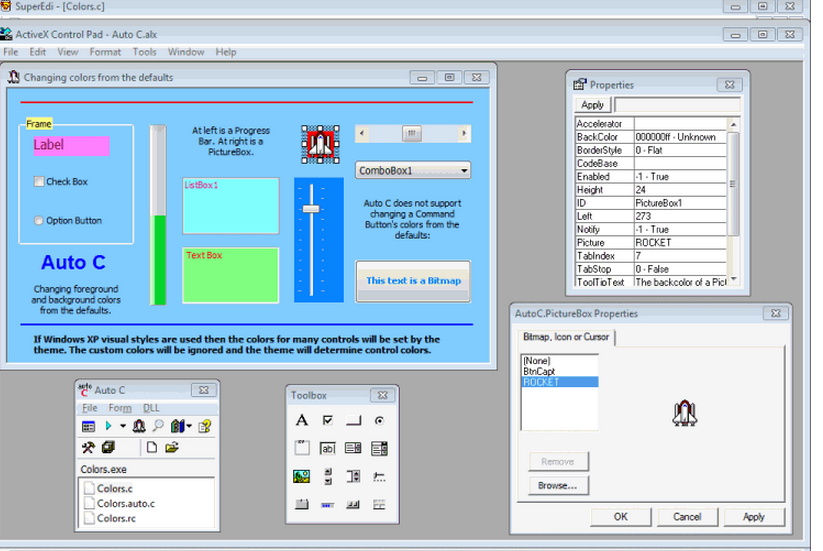Click the vertical slider thumb on blue panel
Screen dimensions: 823x551
tap(311, 208)
